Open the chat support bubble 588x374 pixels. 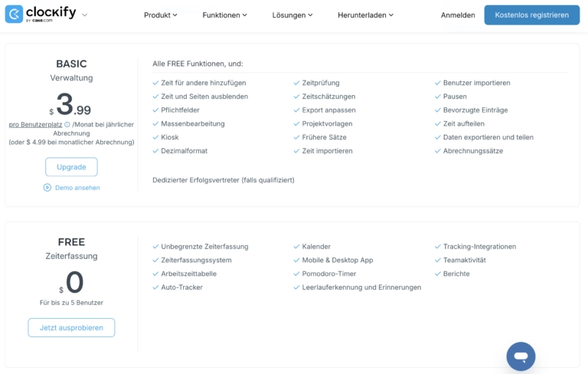coord(521,356)
